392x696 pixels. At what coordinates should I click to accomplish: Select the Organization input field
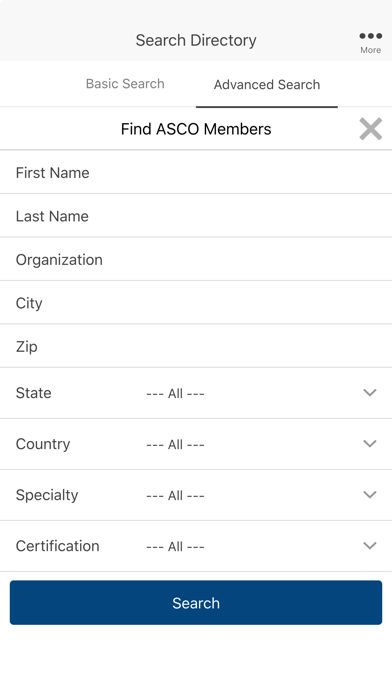coord(196,259)
